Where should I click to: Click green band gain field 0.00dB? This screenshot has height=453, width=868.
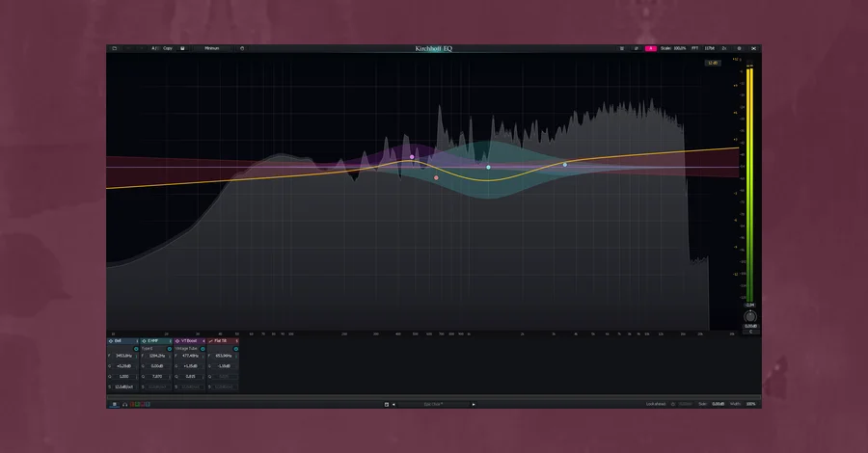click(157, 366)
